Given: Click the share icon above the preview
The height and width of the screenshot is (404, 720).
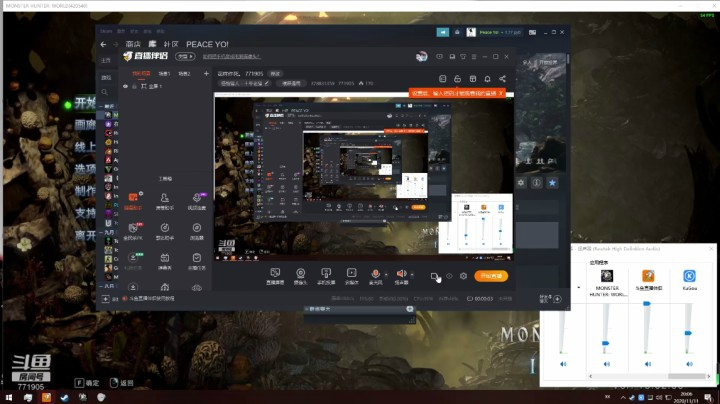Looking at the screenshot, I should point(502,79).
